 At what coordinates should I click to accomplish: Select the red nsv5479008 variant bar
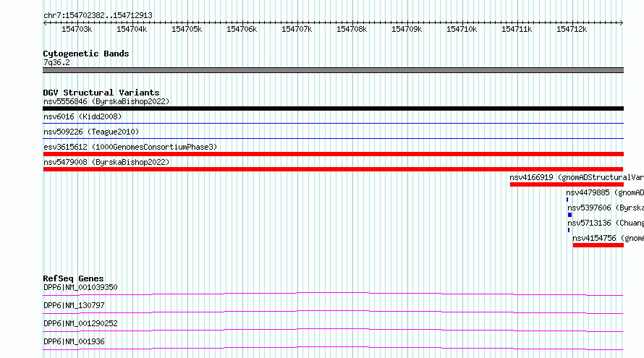(x=333, y=169)
